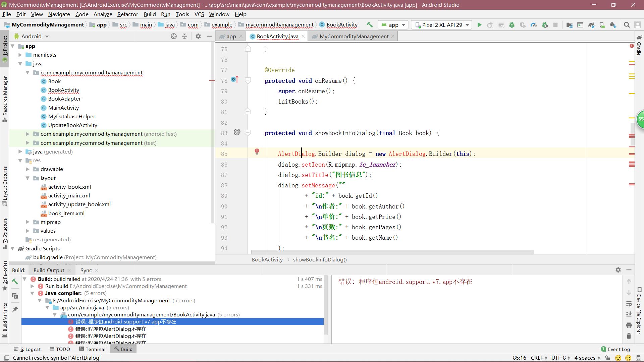Run the app with green play button
The width and height of the screenshot is (644, 362).
pos(479,25)
